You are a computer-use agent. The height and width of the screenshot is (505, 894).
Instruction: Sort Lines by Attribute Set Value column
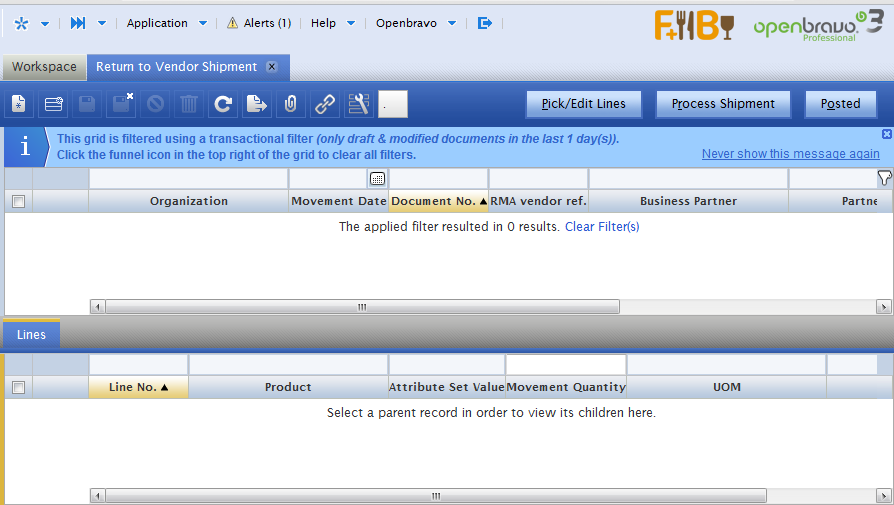446,387
